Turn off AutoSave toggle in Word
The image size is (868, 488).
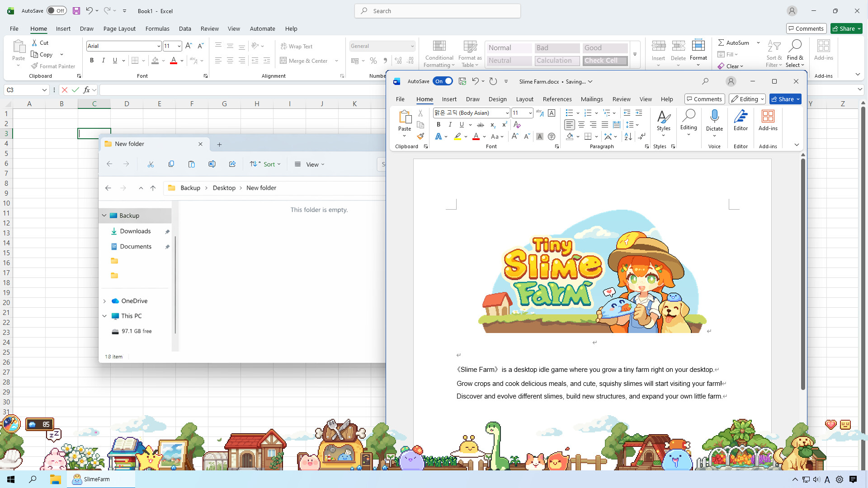[443, 81]
